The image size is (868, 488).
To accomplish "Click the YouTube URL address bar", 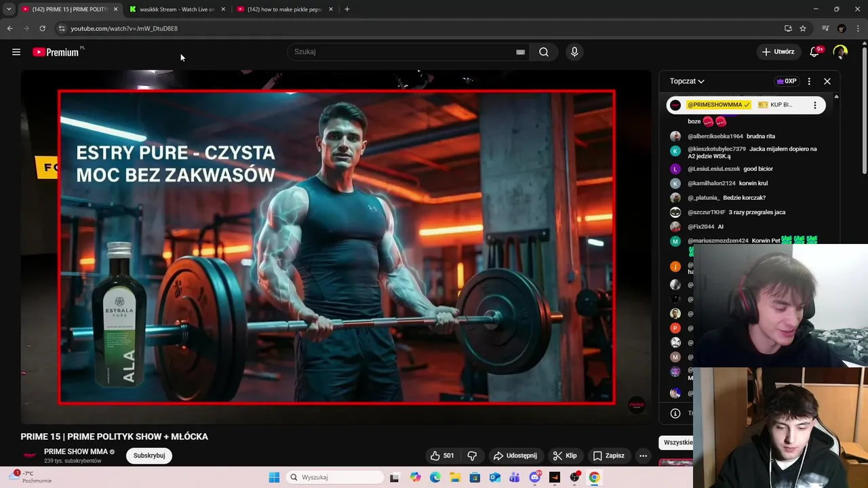I will pos(124,28).
